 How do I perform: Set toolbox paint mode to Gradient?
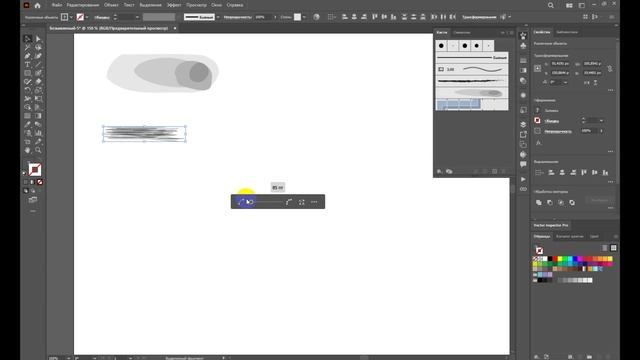[33, 182]
